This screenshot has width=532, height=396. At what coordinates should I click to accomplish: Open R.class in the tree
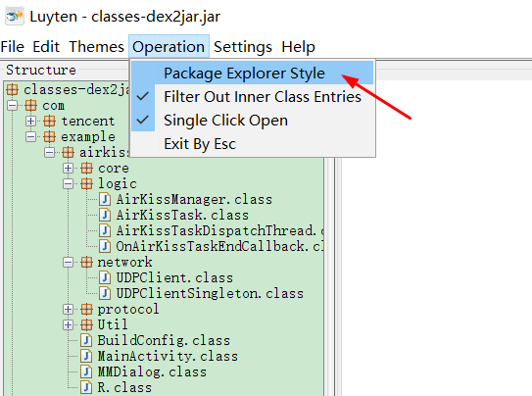coord(124,387)
